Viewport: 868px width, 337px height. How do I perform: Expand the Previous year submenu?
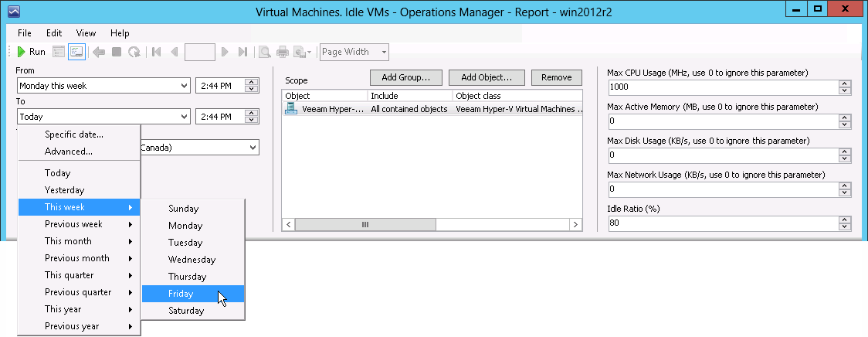pos(80,326)
